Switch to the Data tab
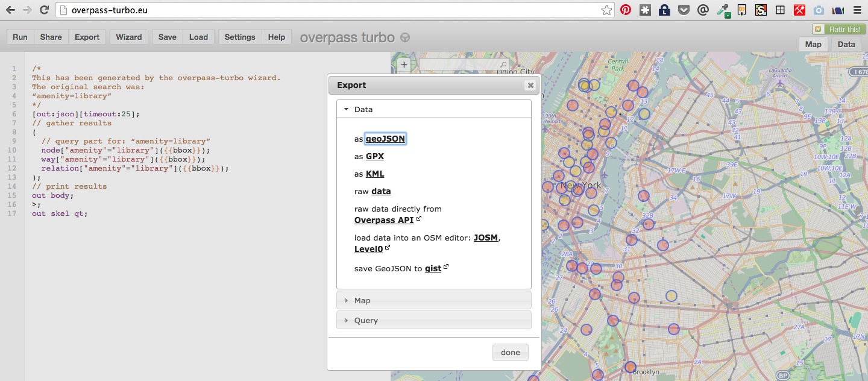The width and height of the screenshot is (868, 381). click(x=846, y=44)
